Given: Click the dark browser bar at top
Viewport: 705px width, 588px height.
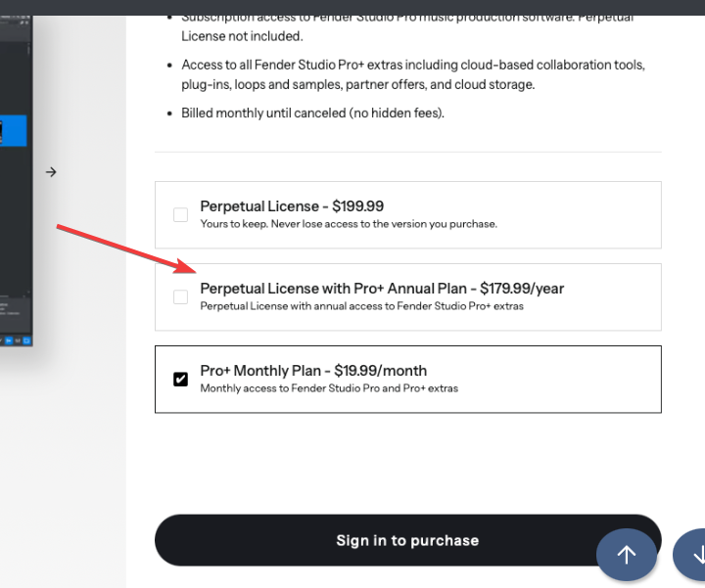Looking at the screenshot, I should 352,6.
